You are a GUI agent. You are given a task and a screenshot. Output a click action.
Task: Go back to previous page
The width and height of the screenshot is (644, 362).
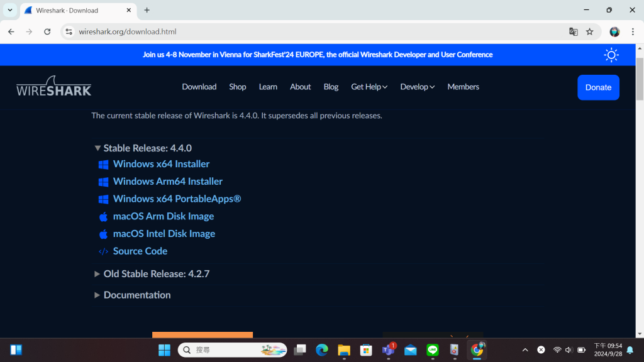point(11,31)
